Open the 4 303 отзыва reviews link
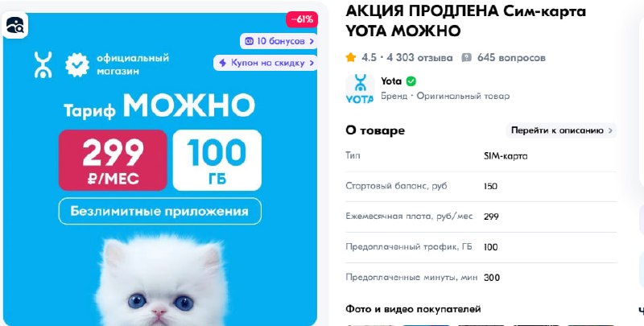The width and height of the screenshot is (644, 326). tap(419, 57)
